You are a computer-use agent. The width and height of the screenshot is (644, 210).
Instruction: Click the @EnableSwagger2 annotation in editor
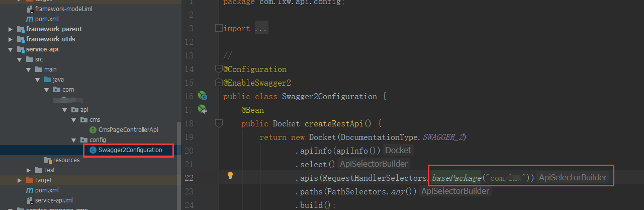[x=257, y=83]
